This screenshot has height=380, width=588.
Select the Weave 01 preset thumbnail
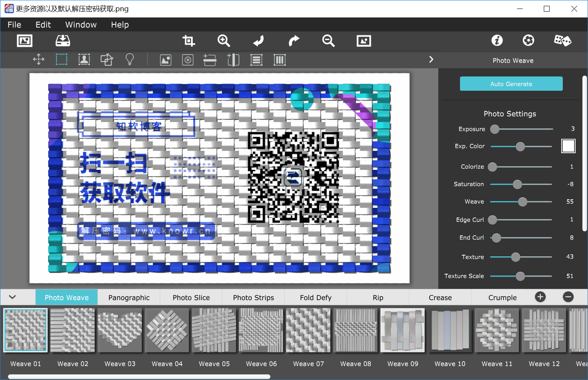tap(26, 330)
